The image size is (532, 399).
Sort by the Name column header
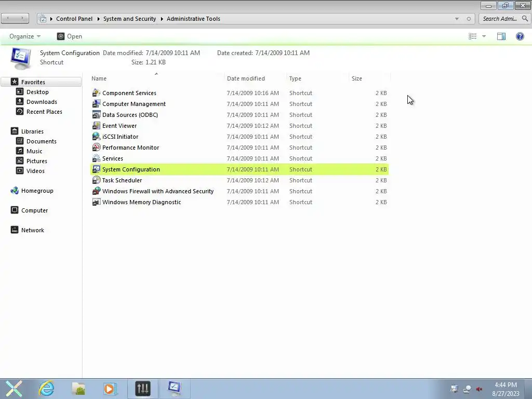[156, 78]
